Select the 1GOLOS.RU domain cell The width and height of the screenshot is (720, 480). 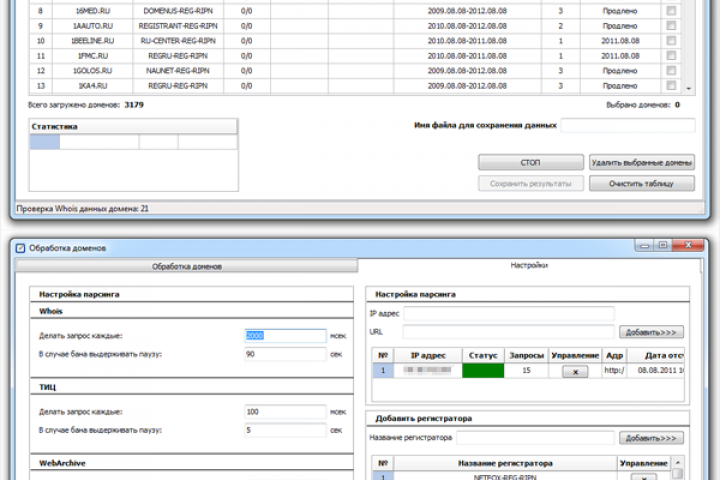click(x=93, y=70)
